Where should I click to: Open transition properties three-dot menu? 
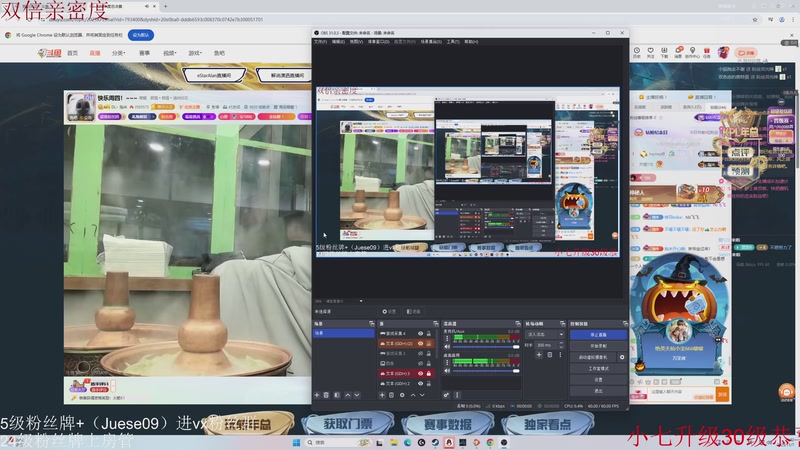[560, 355]
